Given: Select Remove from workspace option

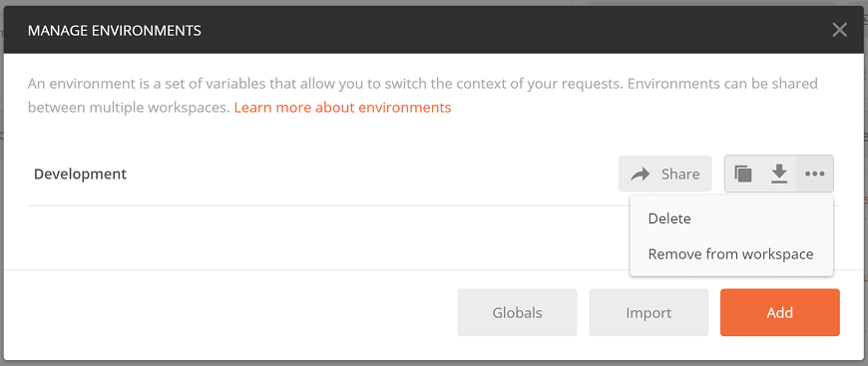Looking at the screenshot, I should (x=731, y=254).
